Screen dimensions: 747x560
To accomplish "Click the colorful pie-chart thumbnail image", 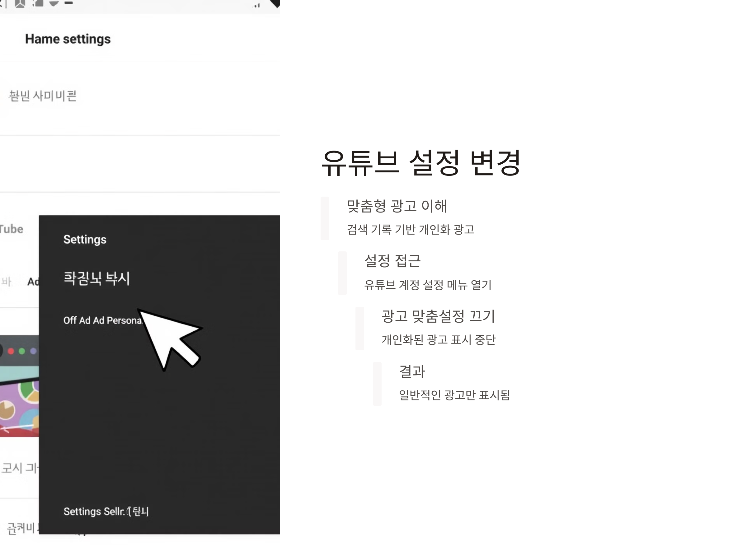I will tap(20, 405).
